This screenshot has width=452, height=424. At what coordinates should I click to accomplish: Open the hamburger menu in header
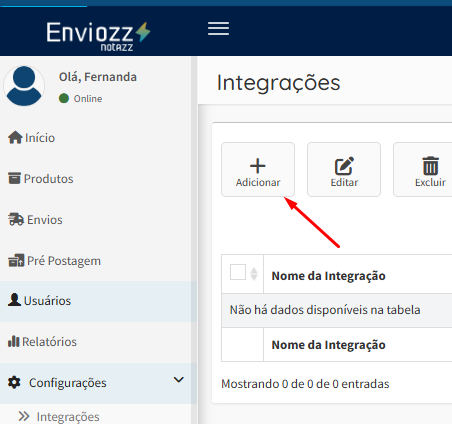[218, 29]
